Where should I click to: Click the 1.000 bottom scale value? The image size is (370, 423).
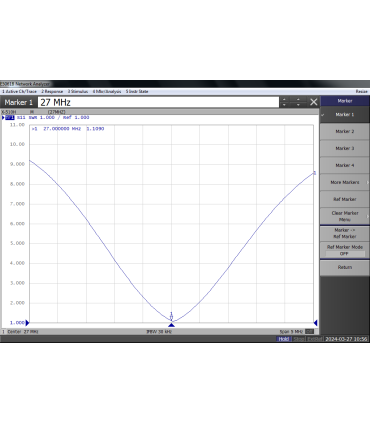17,323
